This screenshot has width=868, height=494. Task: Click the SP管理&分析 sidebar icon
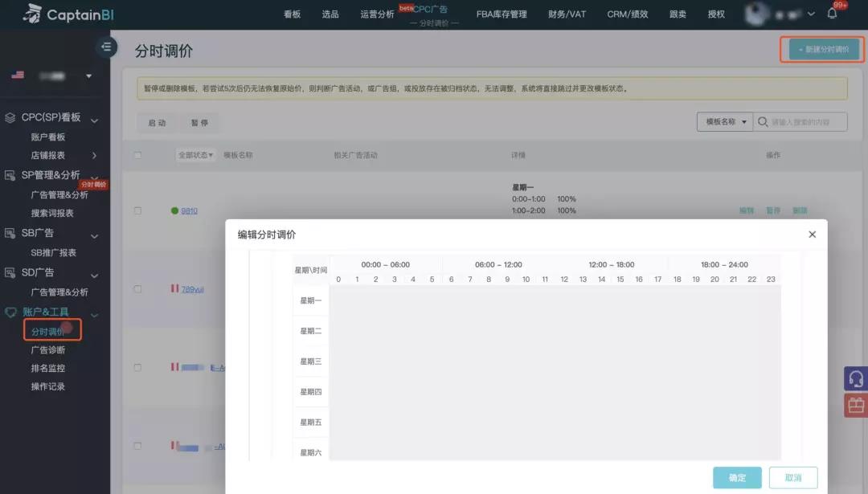pyautogui.click(x=10, y=175)
